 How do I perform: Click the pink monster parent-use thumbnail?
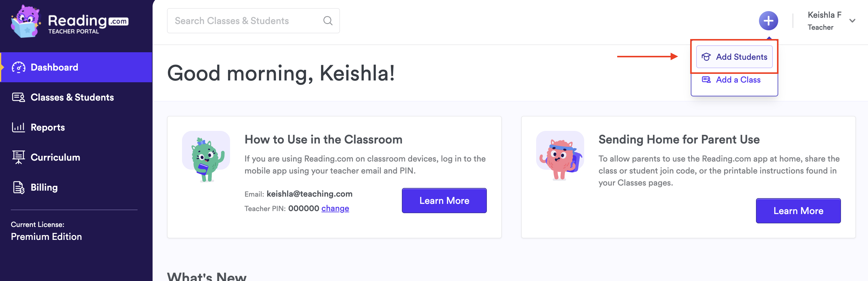(560, 156)
